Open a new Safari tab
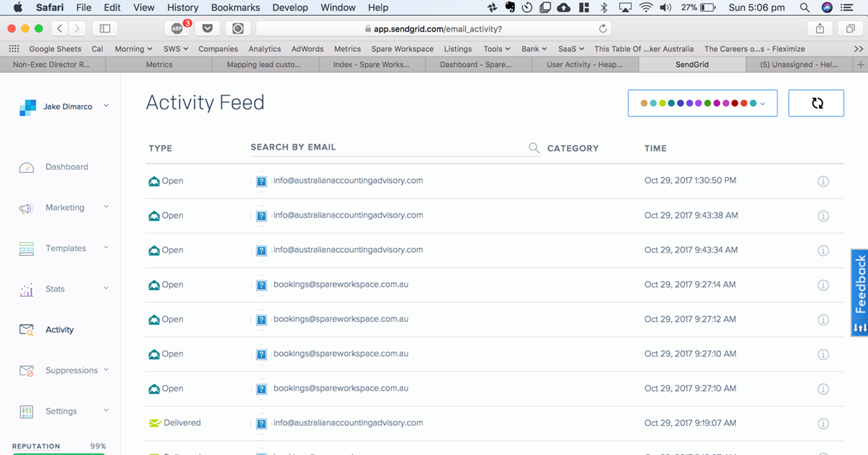This screenshot has height=455, width=868. (x=860, y=64)
